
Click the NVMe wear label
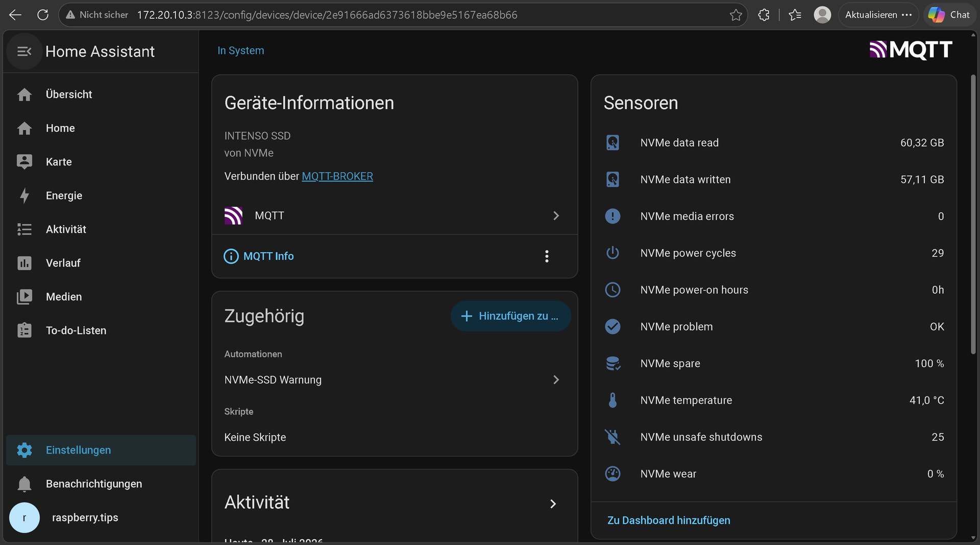(668, 473)
